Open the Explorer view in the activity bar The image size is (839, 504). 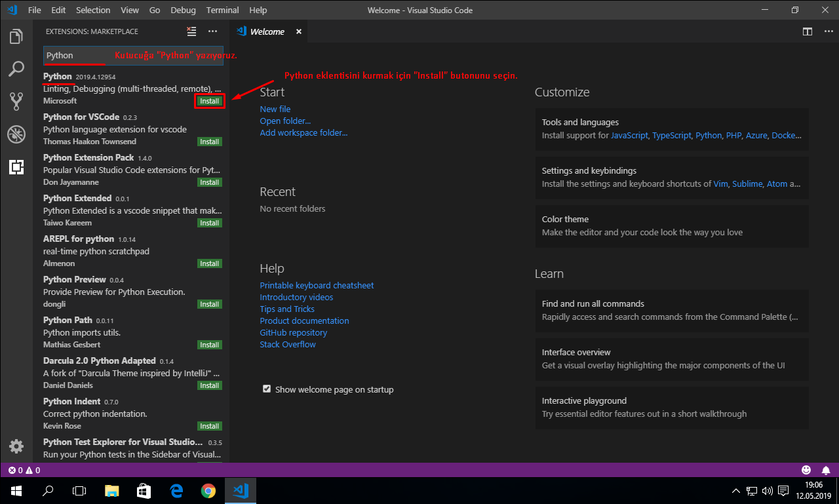[16, 37]
